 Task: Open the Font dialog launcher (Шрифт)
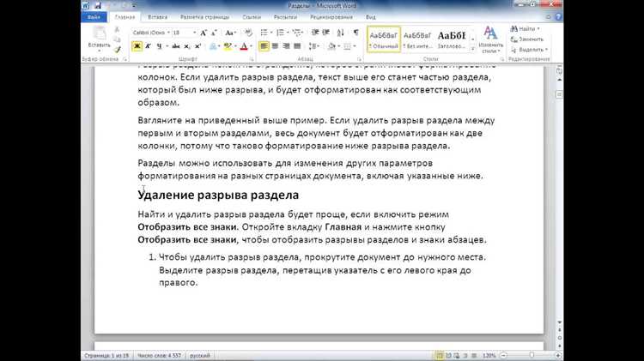pos(252,59)
